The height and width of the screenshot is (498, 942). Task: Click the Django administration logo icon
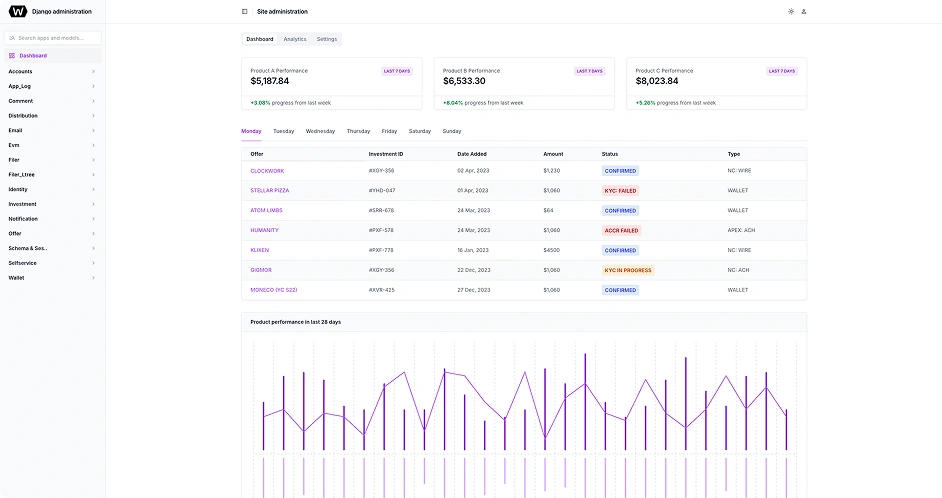pyautogui.click(x=18, y=11)
